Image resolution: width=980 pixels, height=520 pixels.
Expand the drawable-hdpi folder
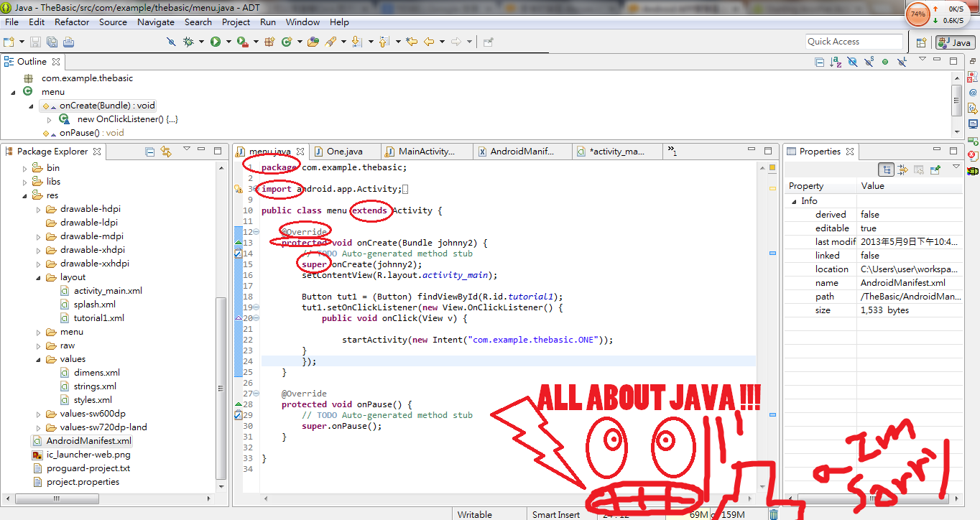pyautogui.click(x=39, y=209)
